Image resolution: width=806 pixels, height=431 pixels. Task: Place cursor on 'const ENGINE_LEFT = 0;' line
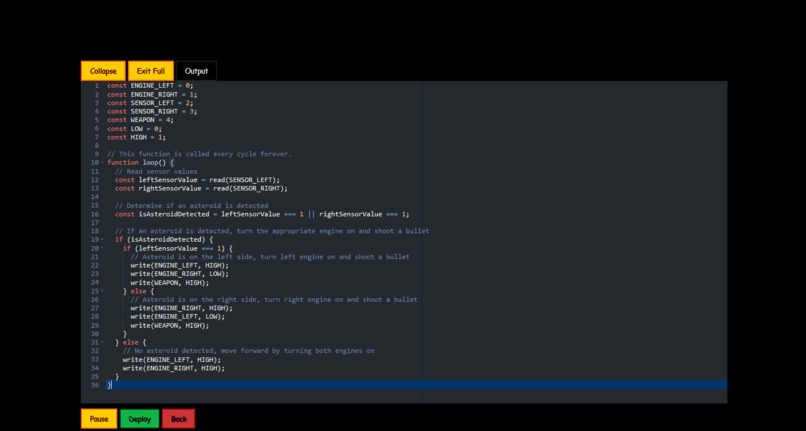(x=150, y=85)
